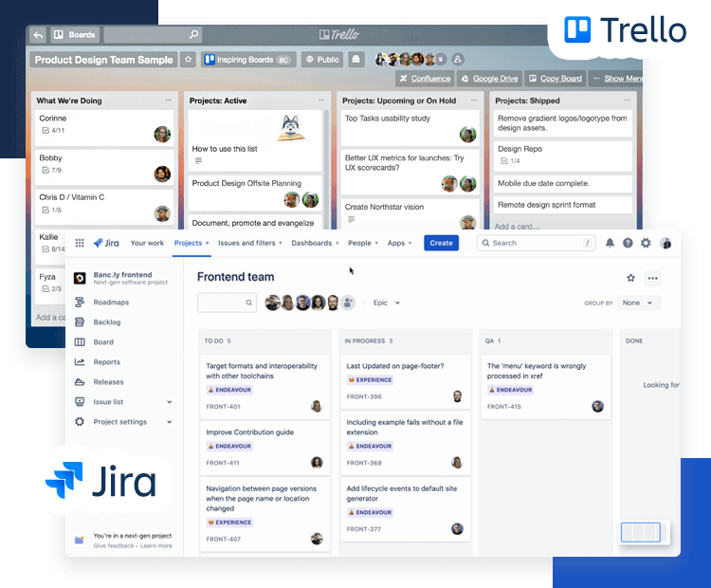
Task: Open the How to use this list card
Action: [x=255, y=140]
